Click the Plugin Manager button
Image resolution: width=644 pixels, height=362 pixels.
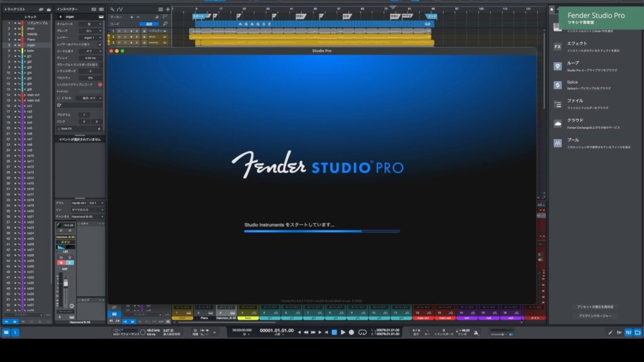coord(594,315)
